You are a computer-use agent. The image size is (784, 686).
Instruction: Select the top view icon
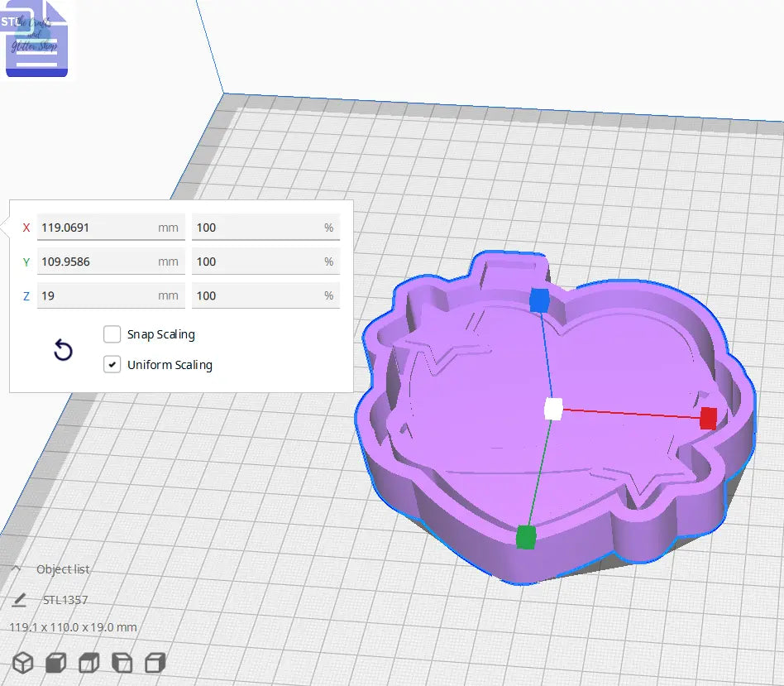(88, 662)
